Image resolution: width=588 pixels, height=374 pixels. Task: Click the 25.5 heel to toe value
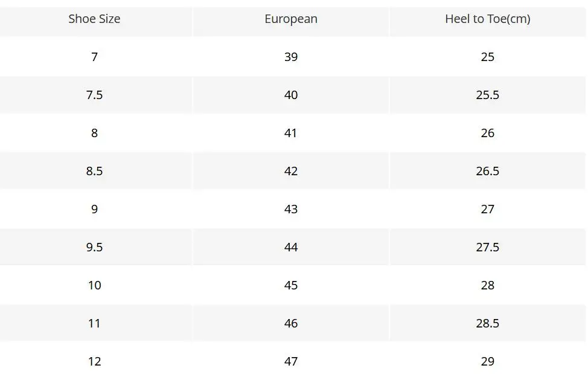(488, 95)
